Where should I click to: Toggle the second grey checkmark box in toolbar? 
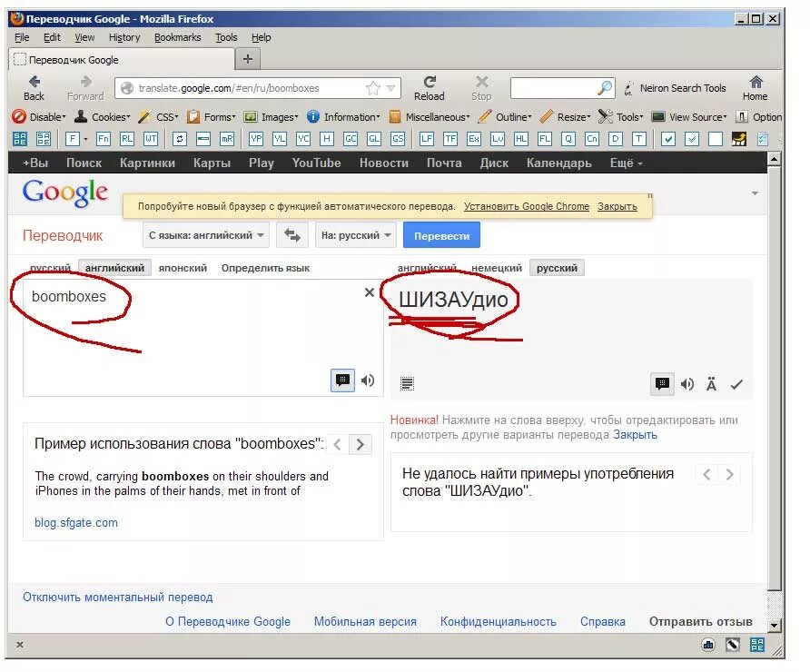coord(692,139)
